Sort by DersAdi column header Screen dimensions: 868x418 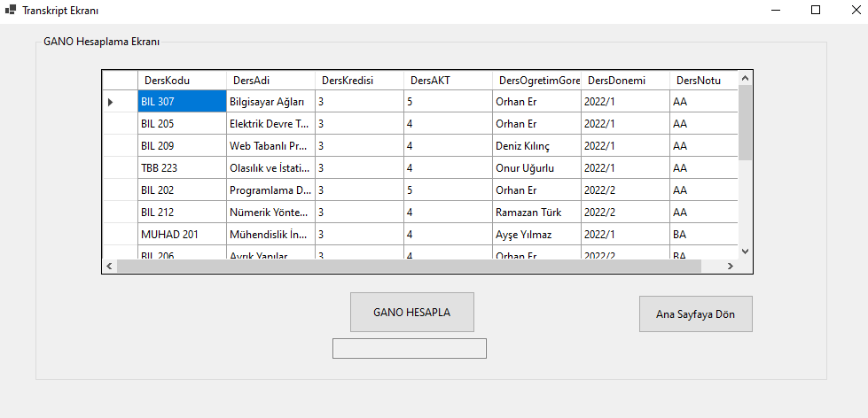[x=270, y=81]
